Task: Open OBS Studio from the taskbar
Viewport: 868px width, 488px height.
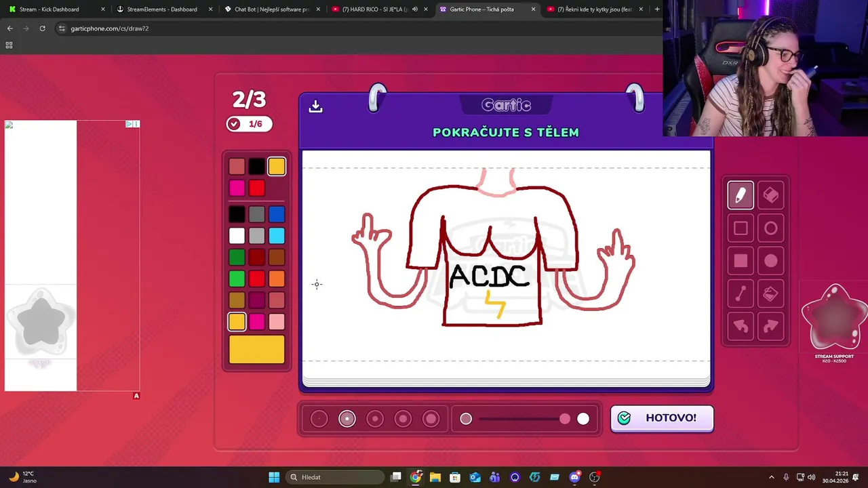Action: [x=595, y=477]
